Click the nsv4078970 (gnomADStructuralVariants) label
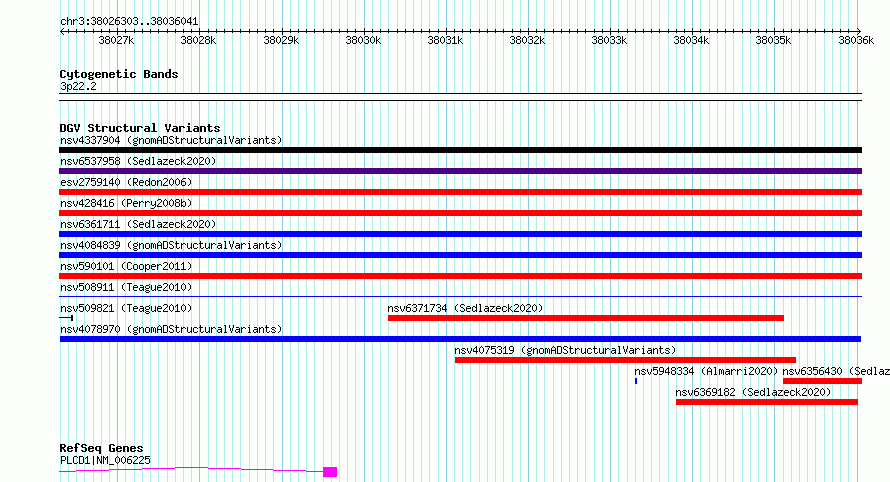Screen dimensions: 890x482 click(x=171, y=329)
